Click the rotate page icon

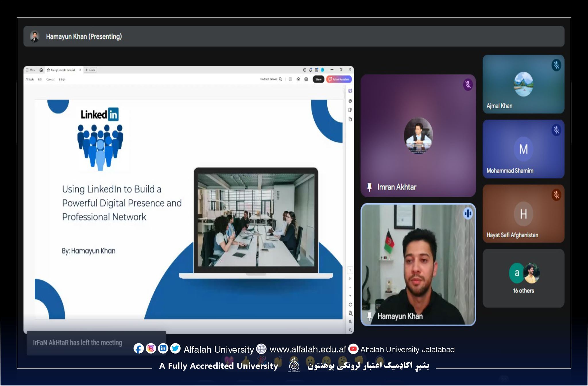[350, 304]
